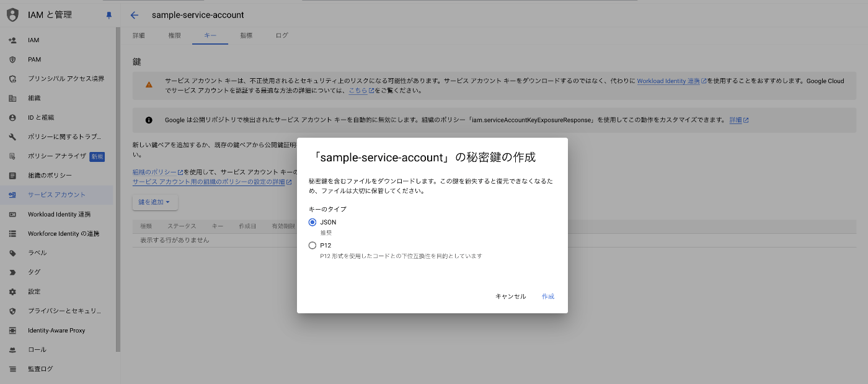Click the 推奨 text under JSON
The width and height of the screenshot is (868, 384).
[325, 233]
